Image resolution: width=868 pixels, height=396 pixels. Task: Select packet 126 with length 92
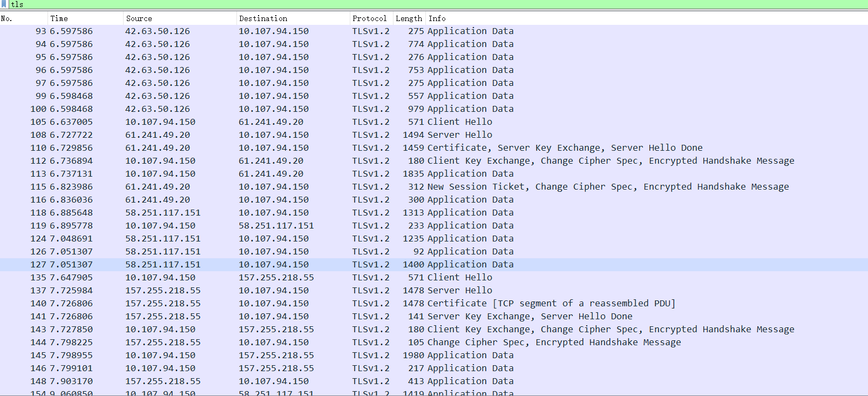pos(434,252)
